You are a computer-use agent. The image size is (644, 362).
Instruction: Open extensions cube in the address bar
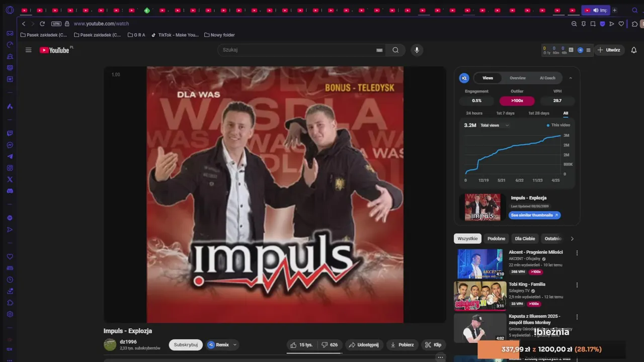coord(634,24)
